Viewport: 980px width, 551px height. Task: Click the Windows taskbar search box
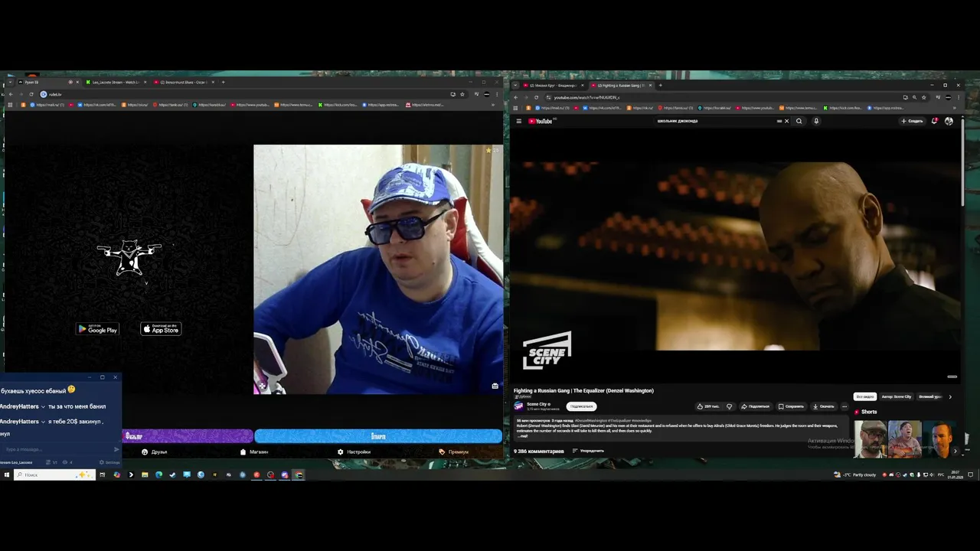coord(54,474)
